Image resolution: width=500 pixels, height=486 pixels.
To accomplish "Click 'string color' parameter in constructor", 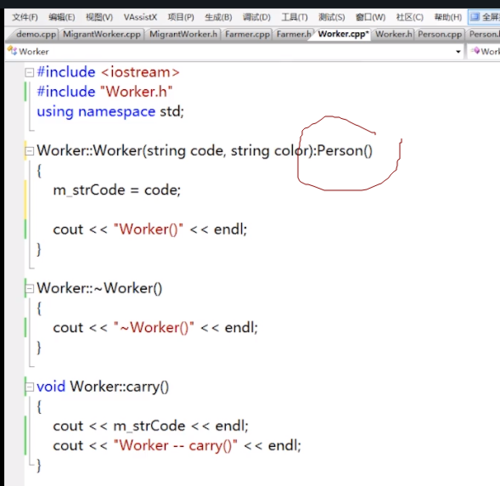I will 270,151.
